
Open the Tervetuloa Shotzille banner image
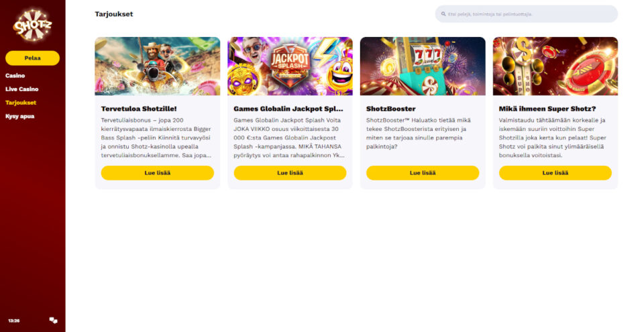pos(157,66)
